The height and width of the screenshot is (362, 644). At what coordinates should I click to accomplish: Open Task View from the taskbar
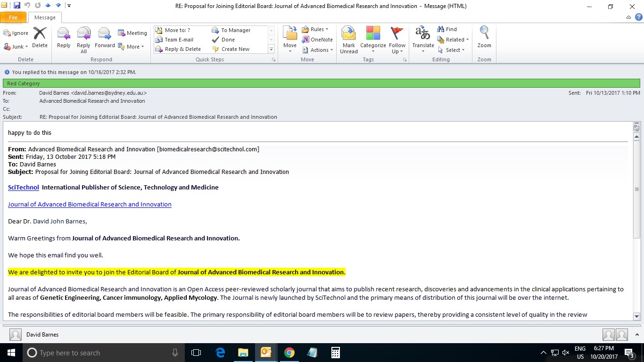196,353
